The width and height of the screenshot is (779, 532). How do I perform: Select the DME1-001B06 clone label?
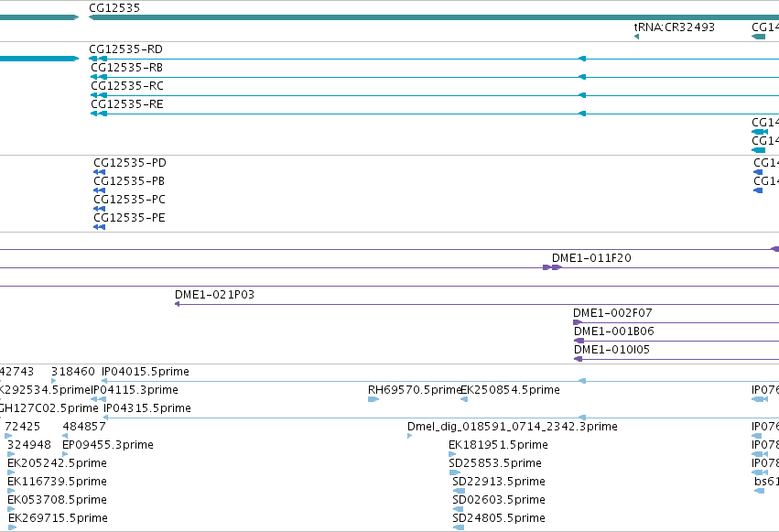pos(613,331)
